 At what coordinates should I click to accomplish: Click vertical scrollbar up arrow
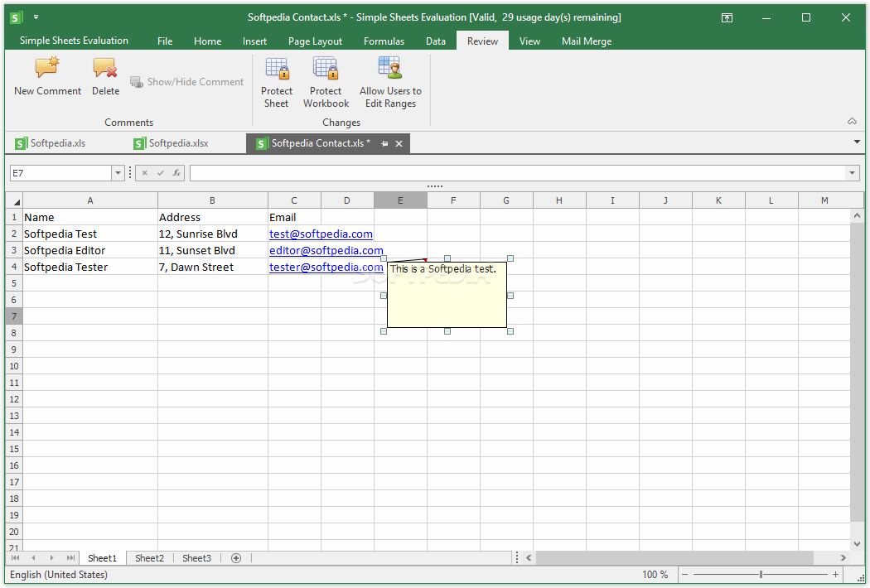pos(857,215)
